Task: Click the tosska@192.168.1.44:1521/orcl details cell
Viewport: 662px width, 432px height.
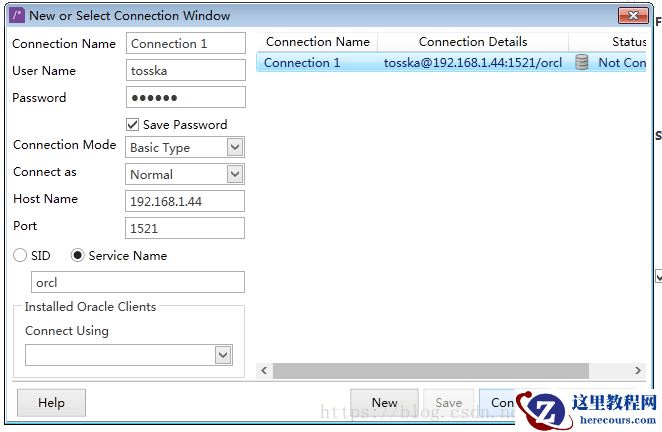Action: [x=473, y=62]
